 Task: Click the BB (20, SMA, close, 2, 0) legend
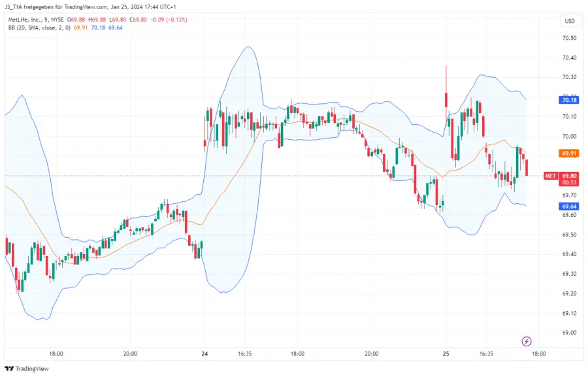(x=37, y=28)
